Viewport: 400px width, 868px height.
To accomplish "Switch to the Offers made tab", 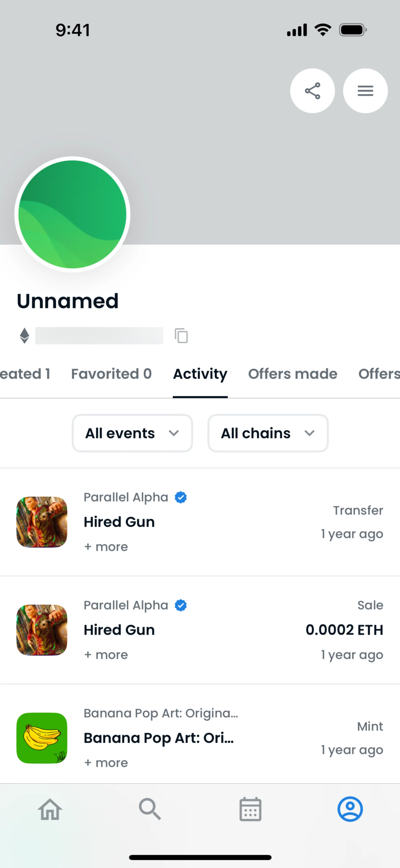I will (292, 374).
